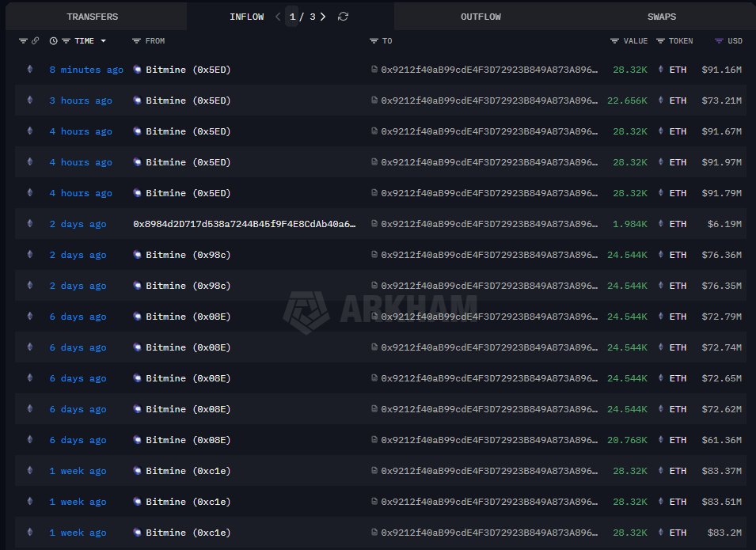Open Bitmine (0xc1e) sender in $83.37M row
756x550 pixels.
click(188, 470)
